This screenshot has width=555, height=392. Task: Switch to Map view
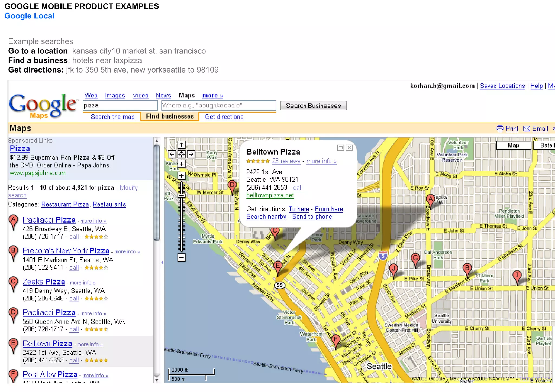[514, 145]
